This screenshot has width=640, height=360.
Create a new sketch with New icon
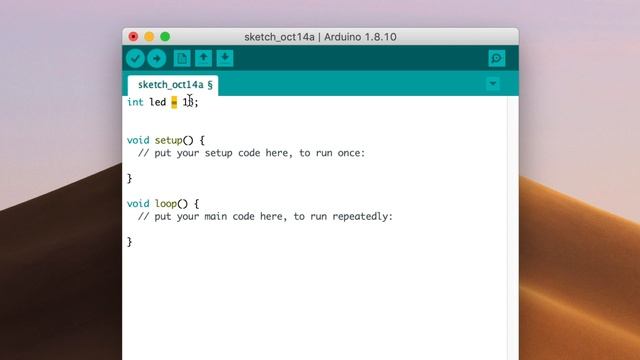[x=182, y=58]
